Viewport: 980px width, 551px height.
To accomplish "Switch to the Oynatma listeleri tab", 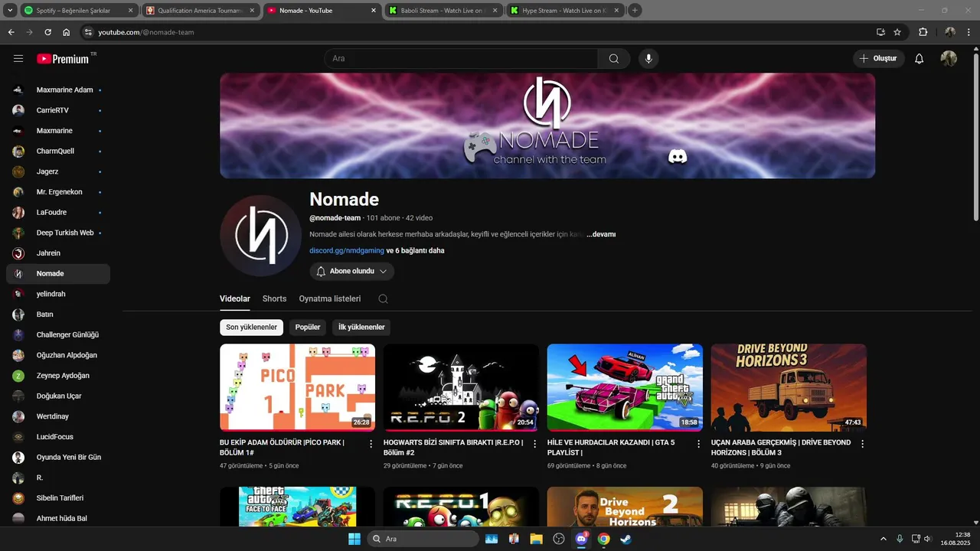I will point(330,298).
